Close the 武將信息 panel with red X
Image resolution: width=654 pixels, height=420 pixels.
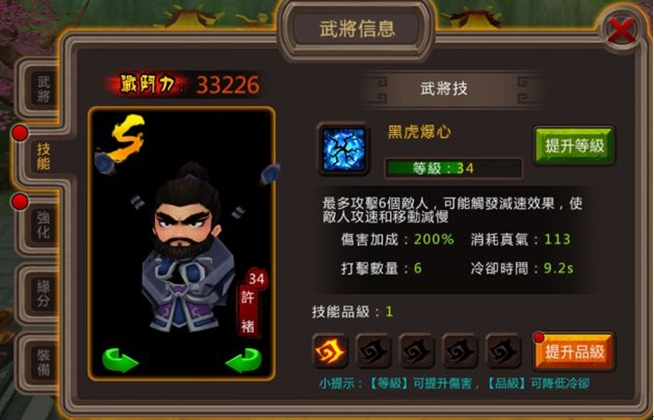tap(622, 30)
